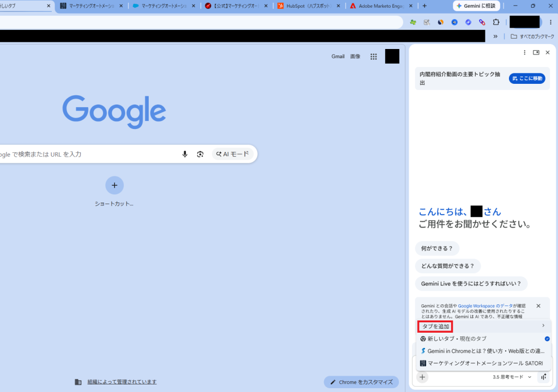Click Chrome をカスタマイズ button
558x392 pixels.
pyautogui.click(x=361, y=382)
